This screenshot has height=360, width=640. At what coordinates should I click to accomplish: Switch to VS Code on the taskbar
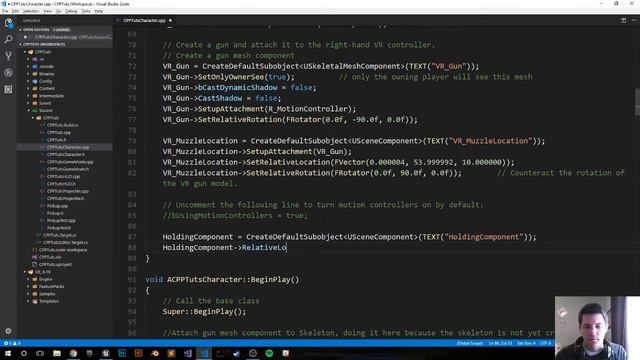coord(204,353)
